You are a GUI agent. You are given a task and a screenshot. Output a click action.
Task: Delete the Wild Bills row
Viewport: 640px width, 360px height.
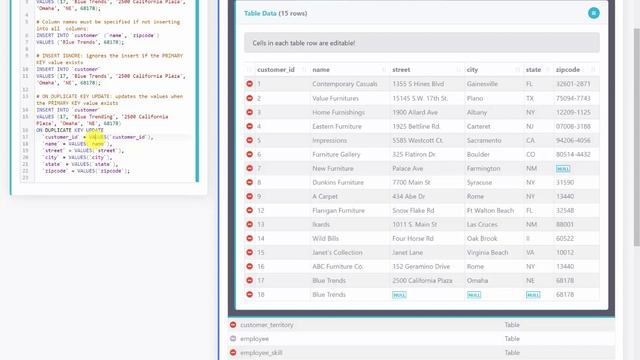point(249,238)
